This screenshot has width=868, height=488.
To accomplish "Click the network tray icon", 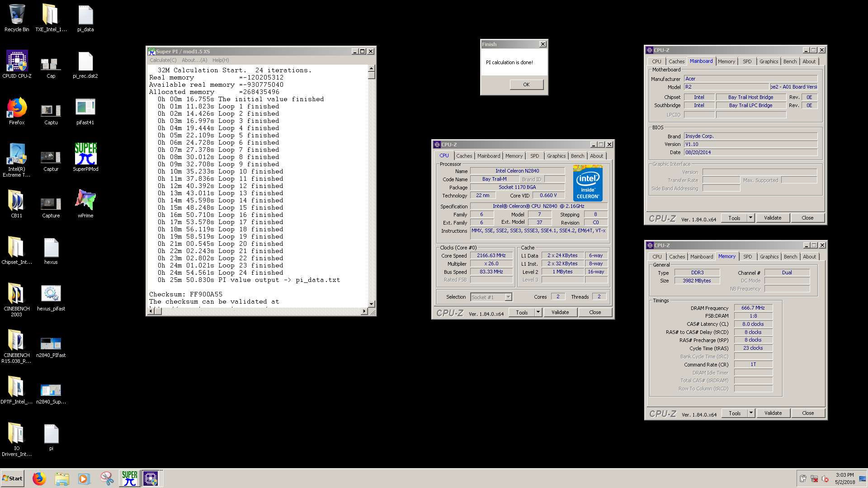I will coord(814,479).
